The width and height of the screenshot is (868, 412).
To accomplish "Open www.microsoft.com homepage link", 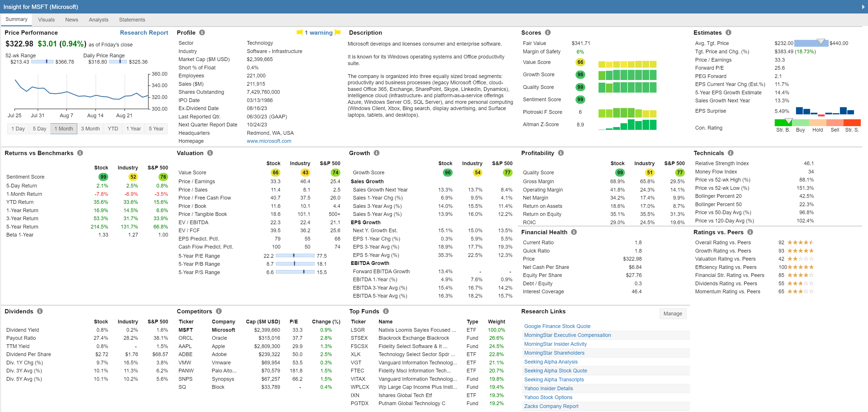I will 269,141.
